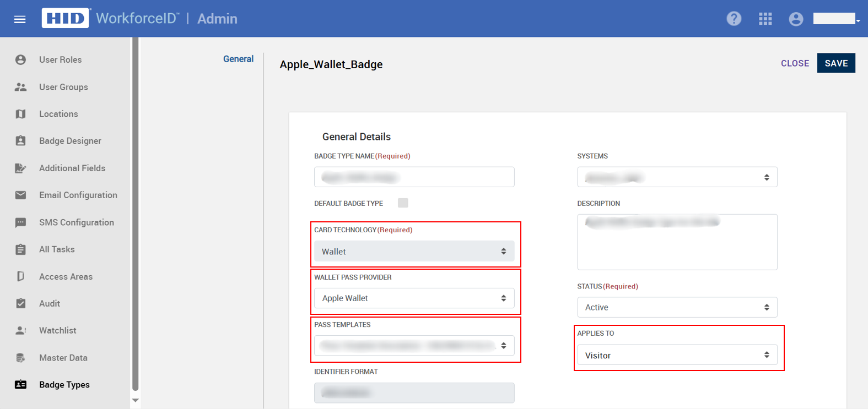868x409 pixels.
Task: Open the hamburger navigation menu
Action: [x=20, y=19]
